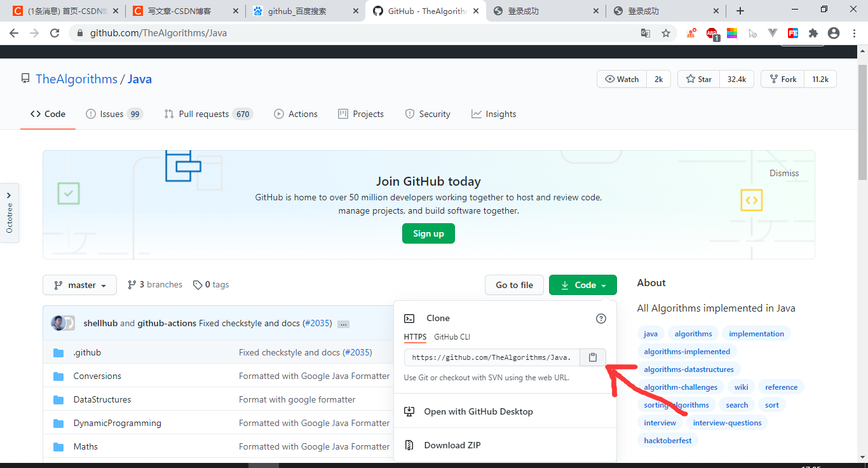Click the interview-questions topic tag
The height and width of the screenshot is (468, 868).
tap(728, 422)
